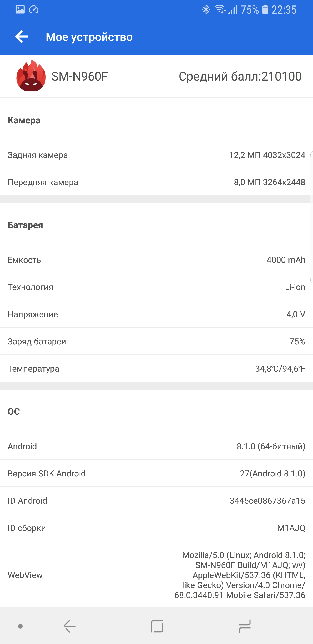Tap the Bluetooth status bar icon
Image resolution: width=313 pixels, height=644 pixels.
[x=206, y=10]
